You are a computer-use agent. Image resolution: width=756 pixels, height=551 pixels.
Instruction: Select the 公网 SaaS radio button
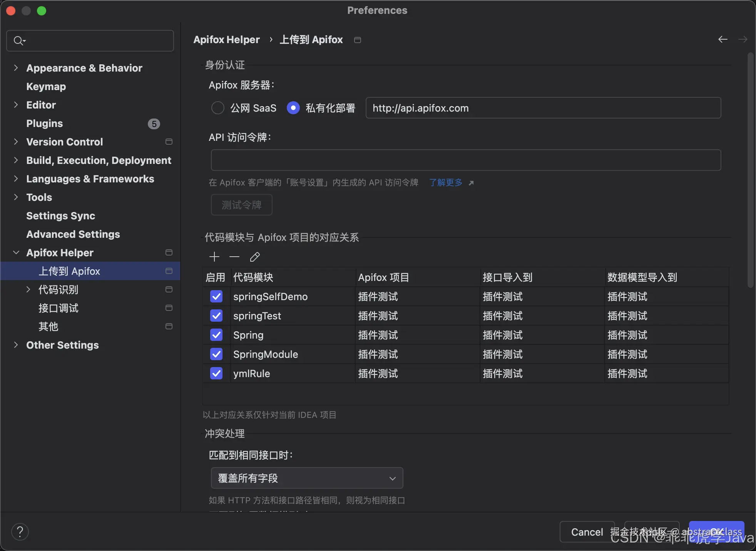[217, 108]
